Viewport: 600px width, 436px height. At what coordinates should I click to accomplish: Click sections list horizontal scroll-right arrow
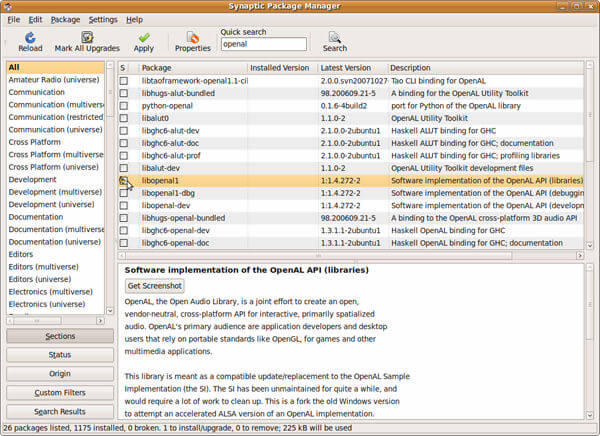(100, 320)
